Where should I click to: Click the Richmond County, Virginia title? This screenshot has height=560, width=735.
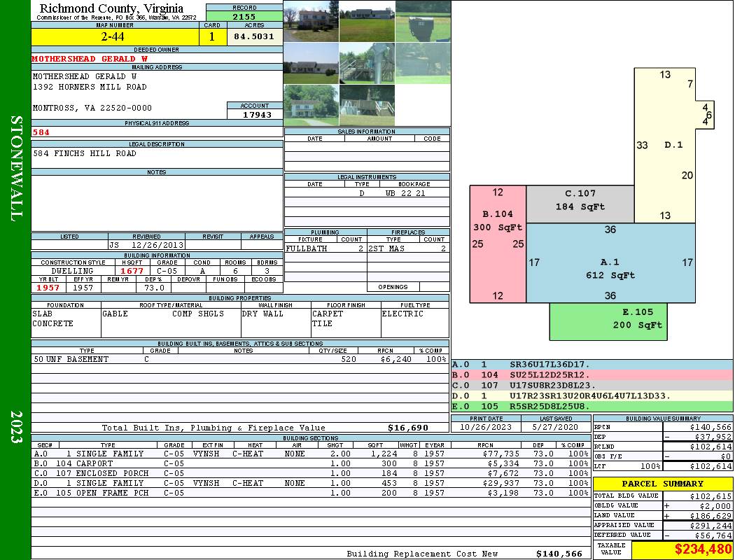point(111,8)
